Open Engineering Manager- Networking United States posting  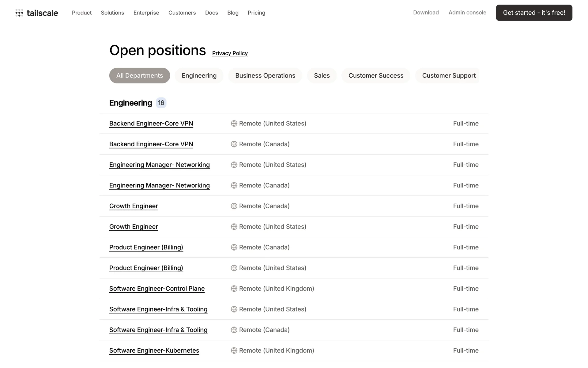[x=159, y=165]
